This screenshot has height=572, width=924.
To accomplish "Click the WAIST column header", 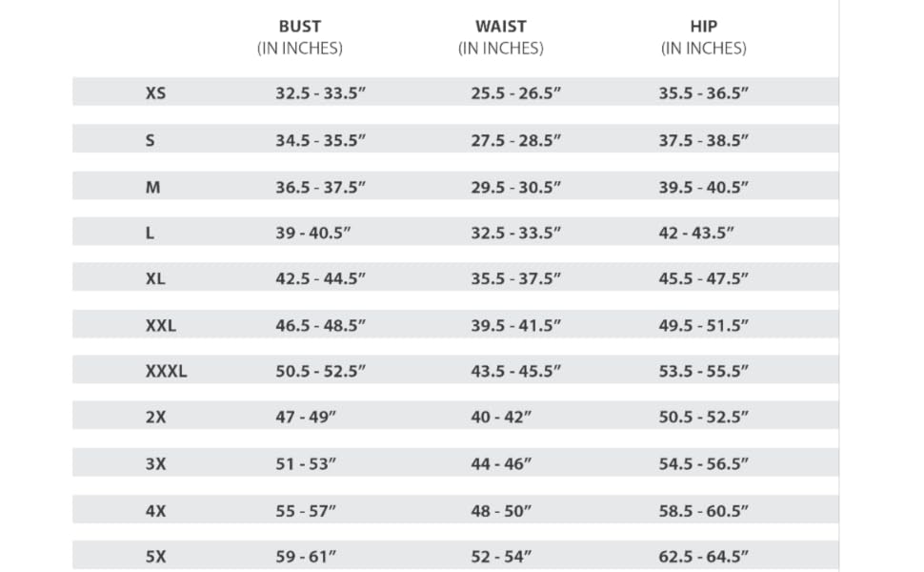I will tap(500, 27).
